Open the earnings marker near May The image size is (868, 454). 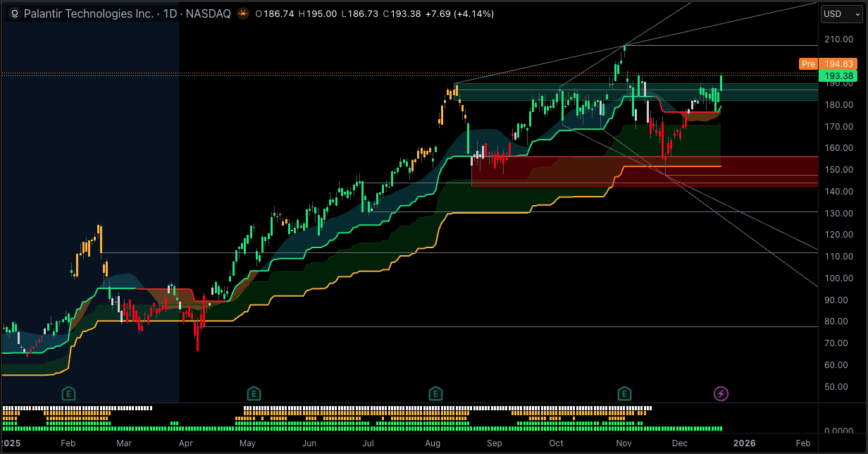(x=254, y=393)
